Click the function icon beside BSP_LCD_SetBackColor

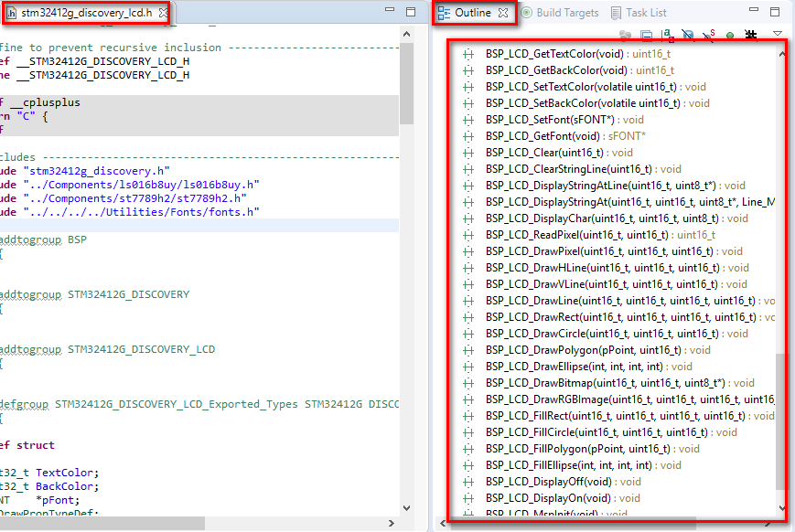coord(468,103)
